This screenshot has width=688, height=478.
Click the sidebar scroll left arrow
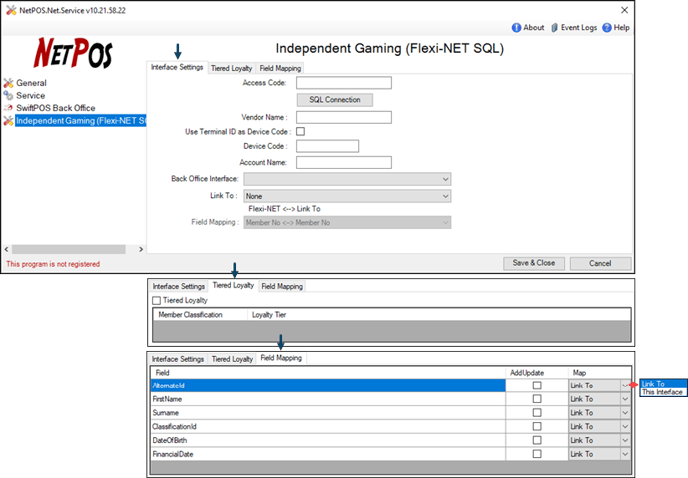[6, 249]
